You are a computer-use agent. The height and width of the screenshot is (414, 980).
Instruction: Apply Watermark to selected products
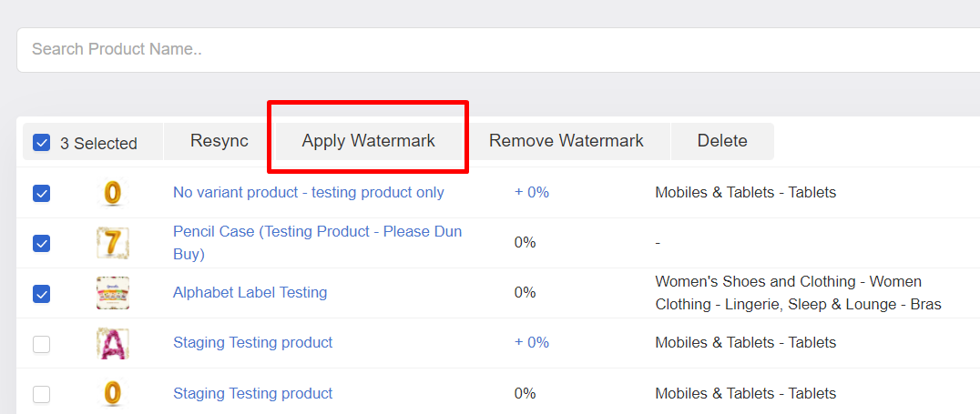(369, 141)
